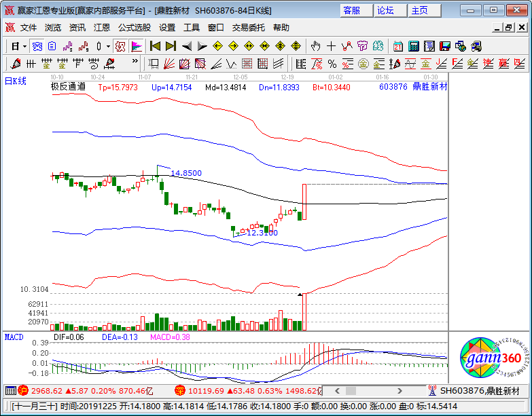The image size is (532, 416).
Task: Click the red 赢 angle-lines icon
Action: [x=504, y=63]
